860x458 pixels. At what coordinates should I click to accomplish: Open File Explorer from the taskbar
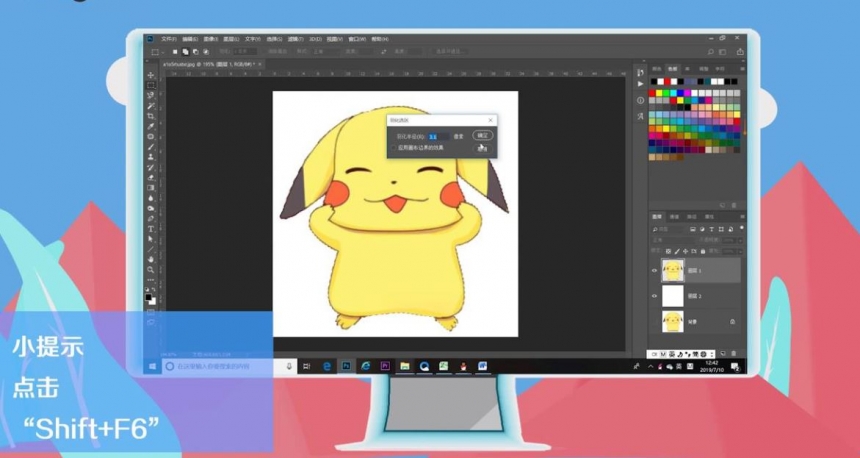(x=405, y=366)
